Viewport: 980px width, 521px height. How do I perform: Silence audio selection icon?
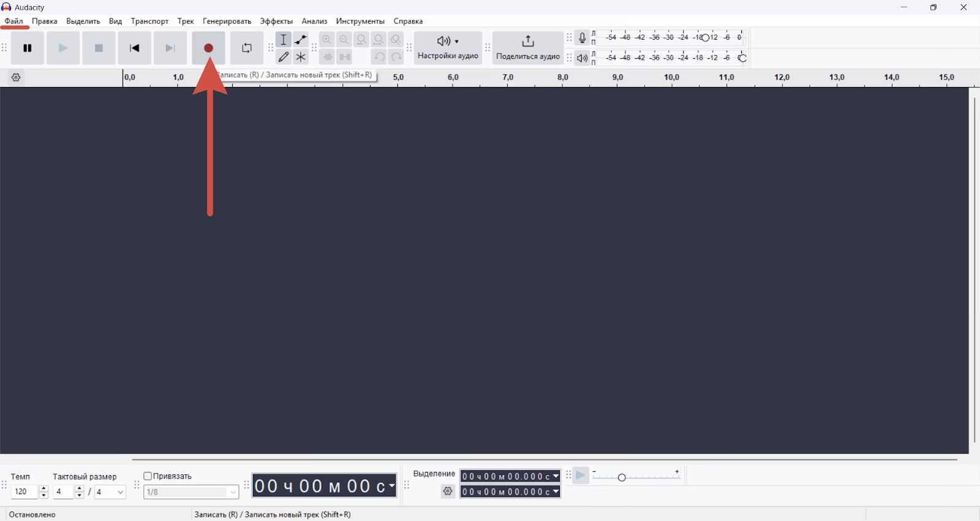click(x=345, y=57)
